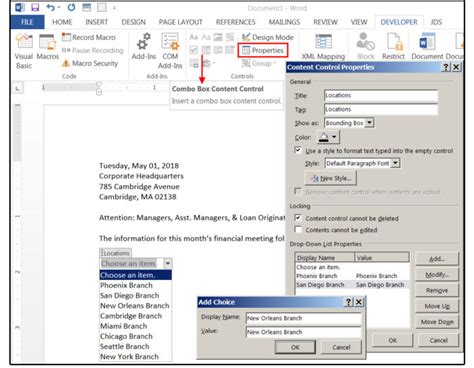Click the Display Name field in Add Choice

pyautogui.click(x=304, y=318)
